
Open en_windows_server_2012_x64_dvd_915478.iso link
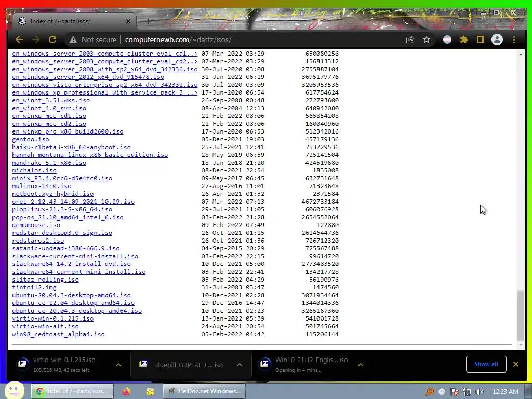pos(88,77)
